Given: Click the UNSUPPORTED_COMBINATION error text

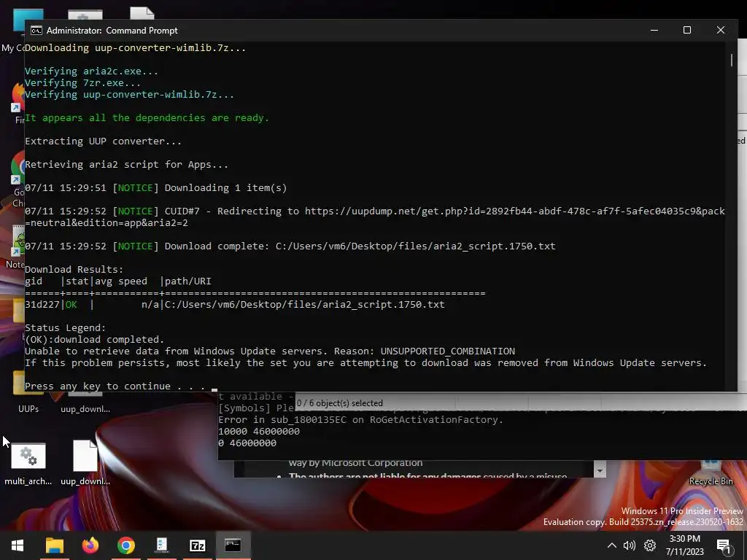Looking at the screenshot, I should (447, 351).
